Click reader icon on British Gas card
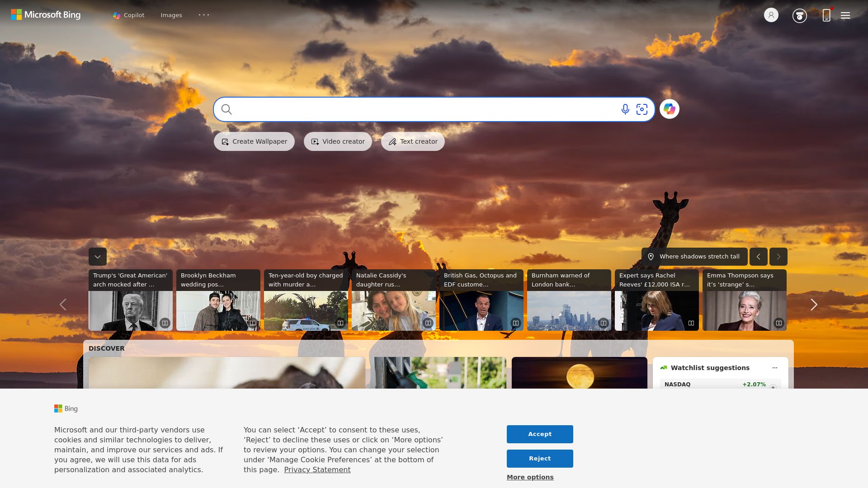The height and width of the screenshot is (488, 868). point(516,323)
